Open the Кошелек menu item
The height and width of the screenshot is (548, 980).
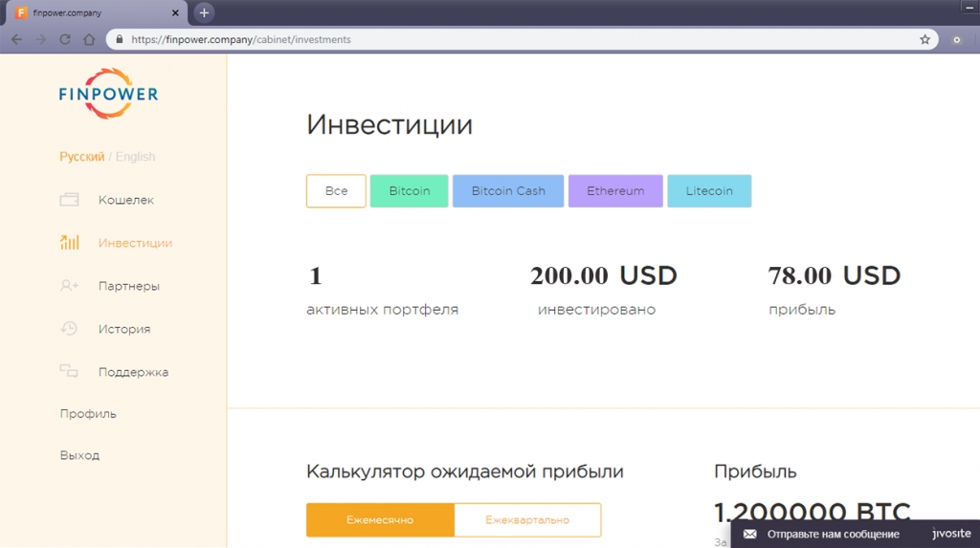[x=125, y=200]
